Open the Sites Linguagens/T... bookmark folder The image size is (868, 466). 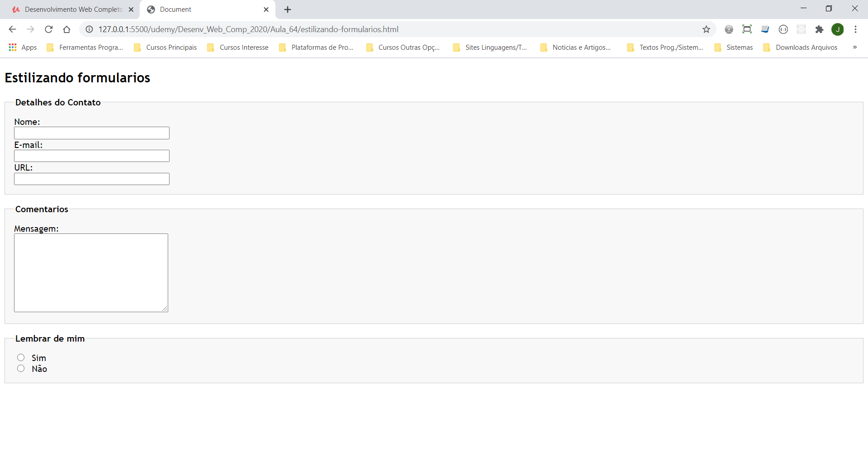coord(490,48)
